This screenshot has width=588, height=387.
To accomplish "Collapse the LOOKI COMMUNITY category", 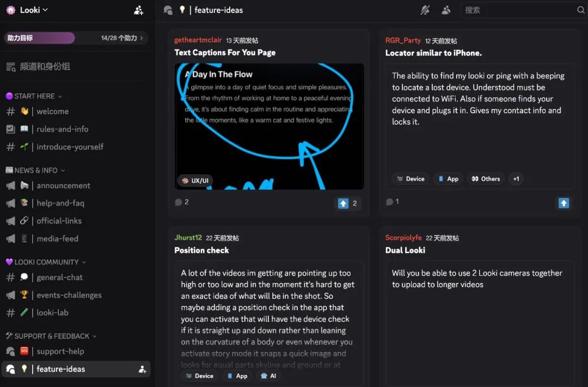I will pyautogui.click(x=46, y=262).
